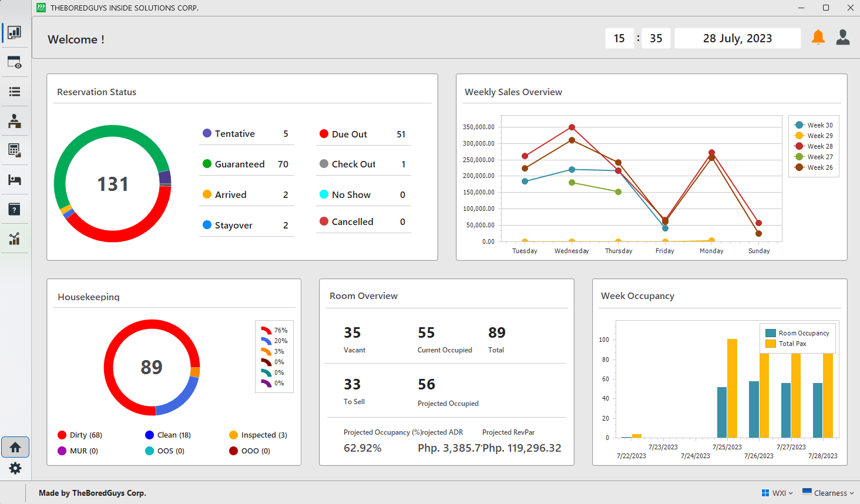Open the user profile icon
This screenshot has height=504, width=860.
point(843,38)
